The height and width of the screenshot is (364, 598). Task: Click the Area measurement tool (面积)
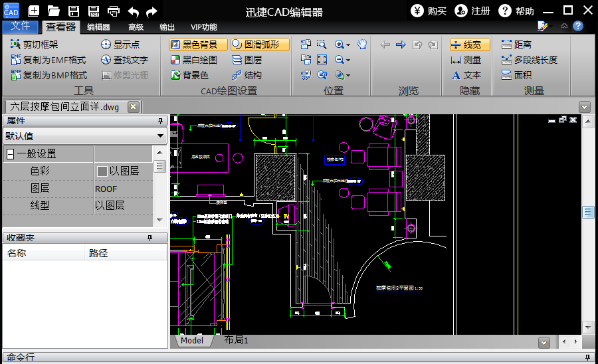(516, 75)
